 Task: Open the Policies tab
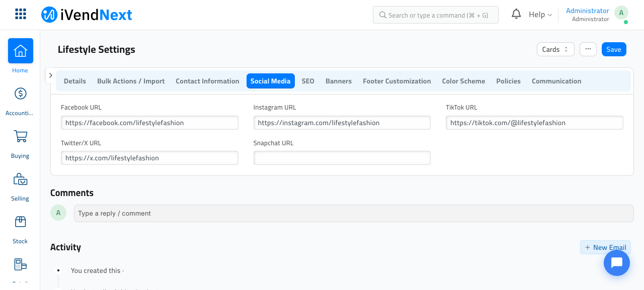(509, 81)
